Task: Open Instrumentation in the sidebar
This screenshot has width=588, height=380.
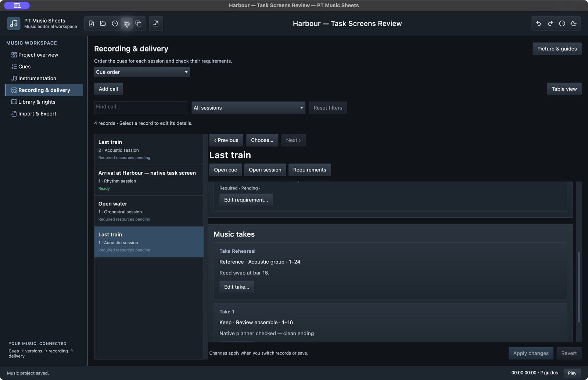Action: 44,78
